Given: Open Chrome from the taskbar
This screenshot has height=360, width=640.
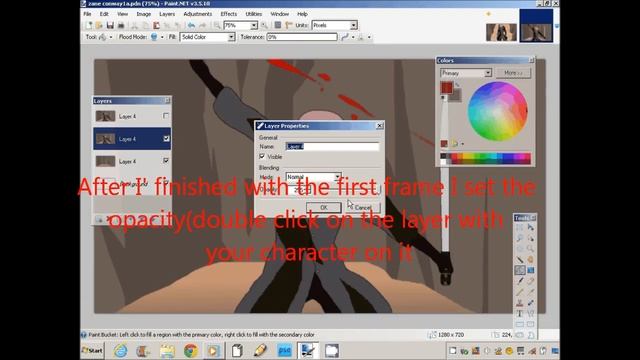Looking at the screenshot, I should coord(191,351).
